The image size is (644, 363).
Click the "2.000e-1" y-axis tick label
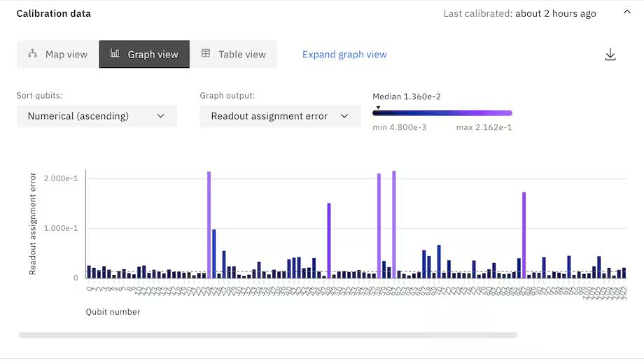point(61,178)
